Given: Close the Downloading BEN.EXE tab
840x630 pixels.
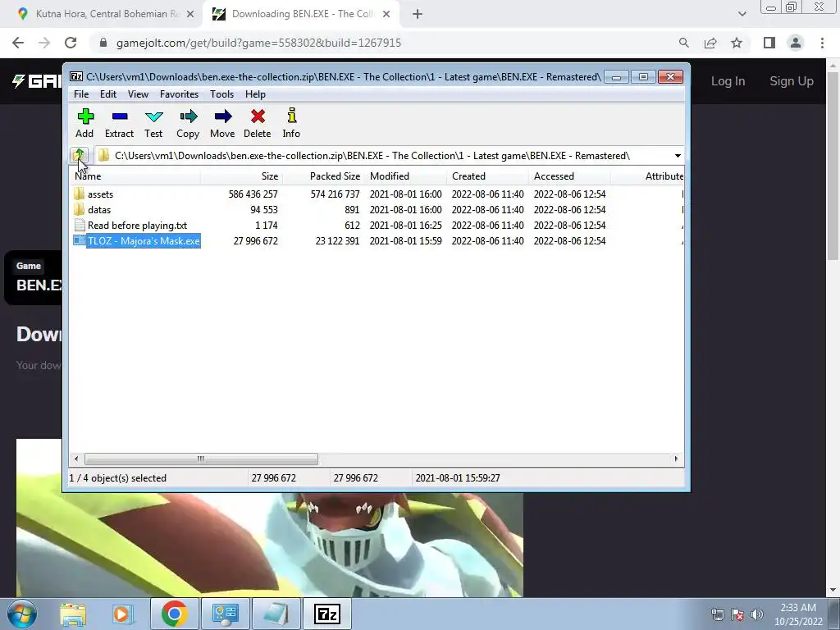Looking at the screenshot, I should (386, 15).
